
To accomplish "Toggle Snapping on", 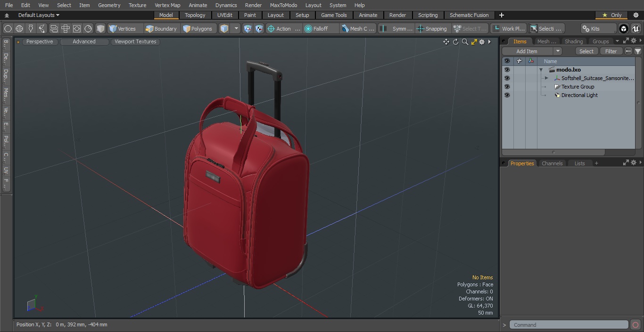I will coord(432,29).
